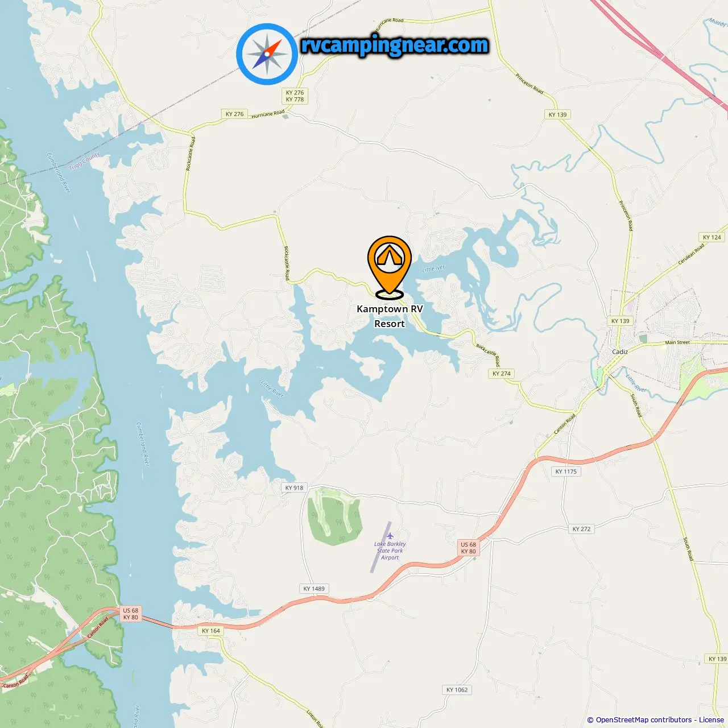Click the KY 1062 route shield

click(457, 690)
